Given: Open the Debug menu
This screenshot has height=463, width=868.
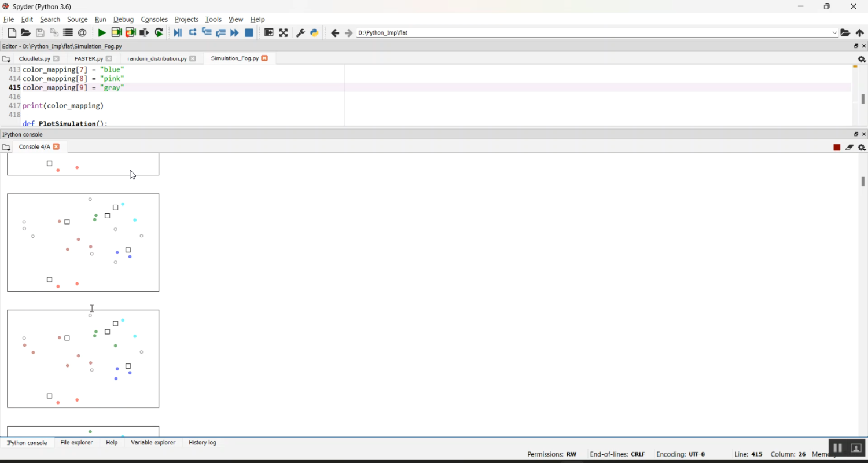Looking at the screenshot, I should click(124, 19).
